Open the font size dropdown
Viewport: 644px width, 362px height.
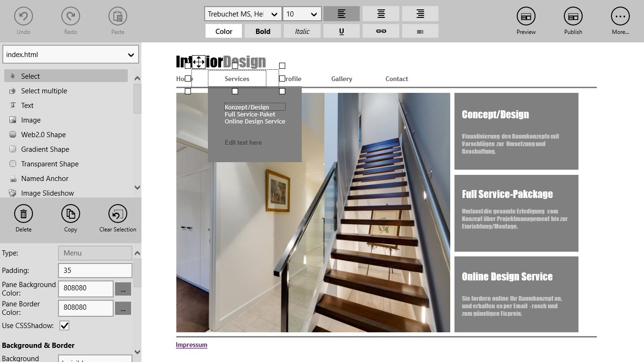(x=302, y=14)
